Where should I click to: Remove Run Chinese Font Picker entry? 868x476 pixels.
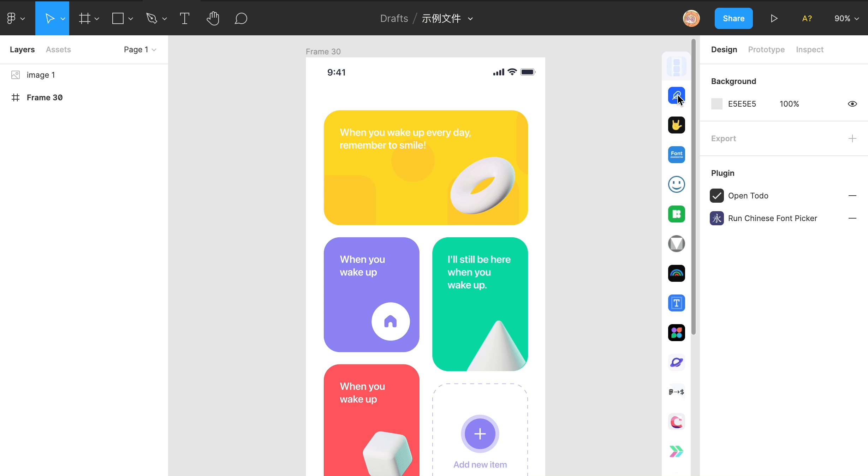(852, 218)
